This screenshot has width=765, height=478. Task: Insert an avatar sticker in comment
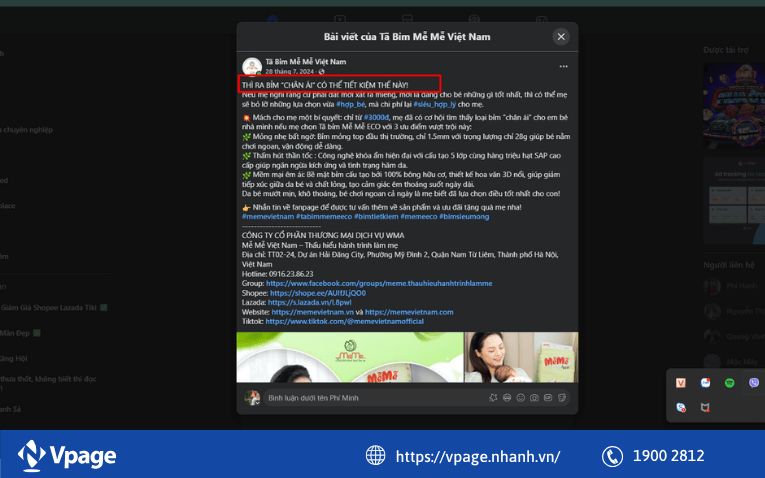(493, 398)
